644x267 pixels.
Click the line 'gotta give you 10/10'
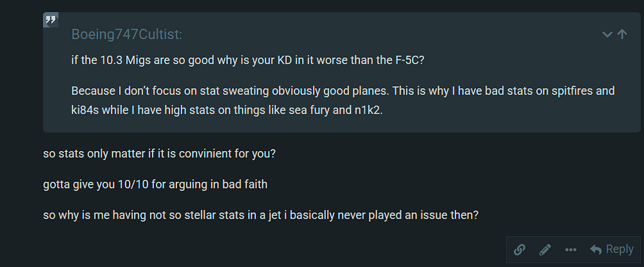click(155, 185)
